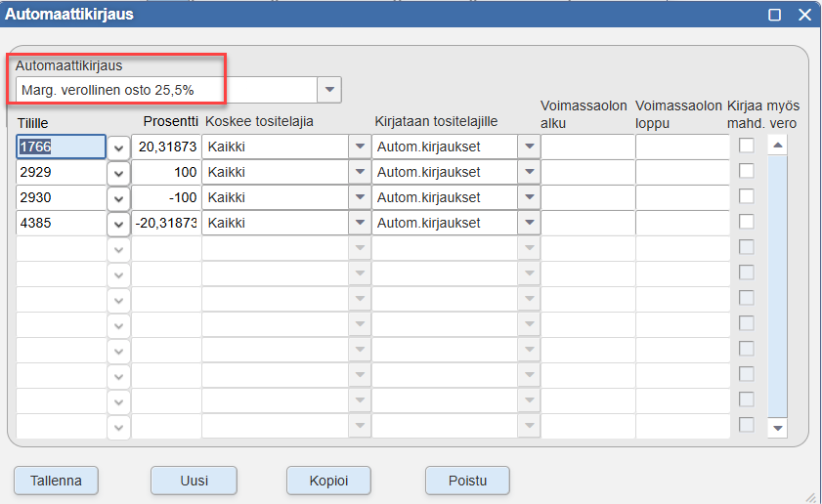Screen dimensions: 822x504
Task: Open Kirjataan tositelajille dropdown in 2929 row
Action: (529, 172)
